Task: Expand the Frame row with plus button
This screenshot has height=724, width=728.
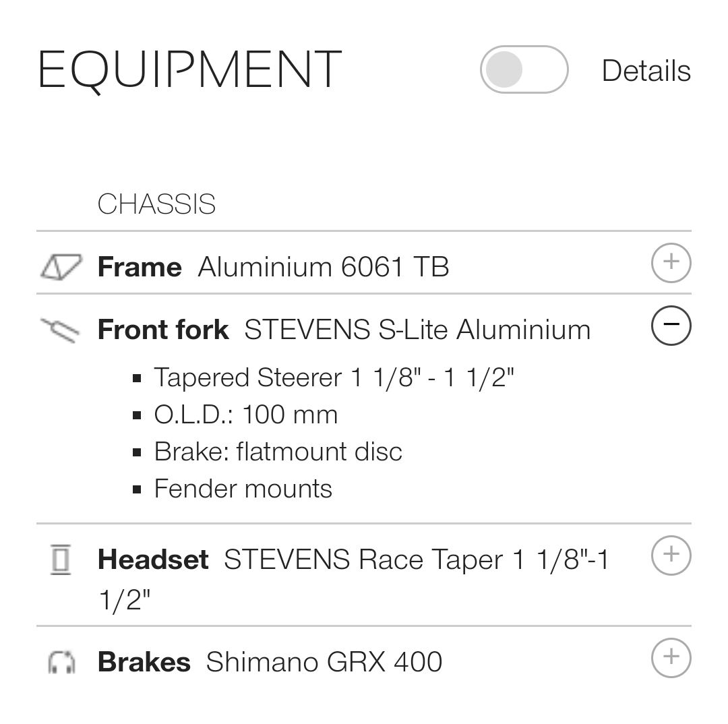Action: [671, 262]
